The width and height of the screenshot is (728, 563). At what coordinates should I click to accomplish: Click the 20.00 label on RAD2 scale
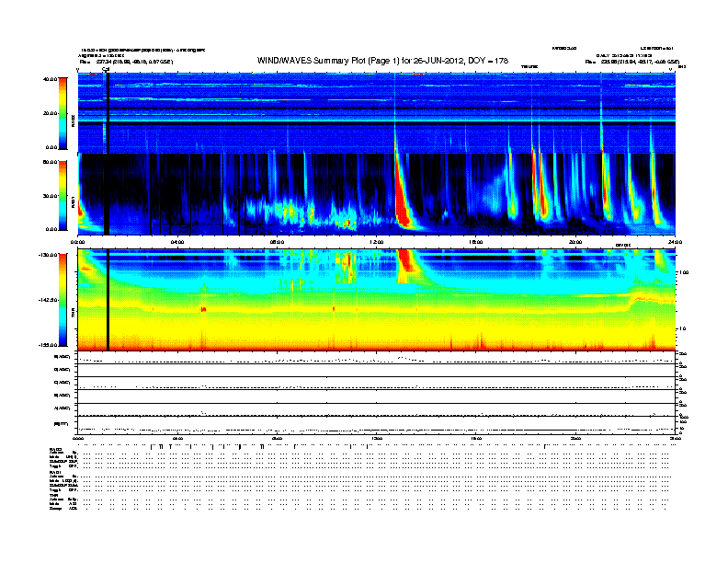(50, 113)
